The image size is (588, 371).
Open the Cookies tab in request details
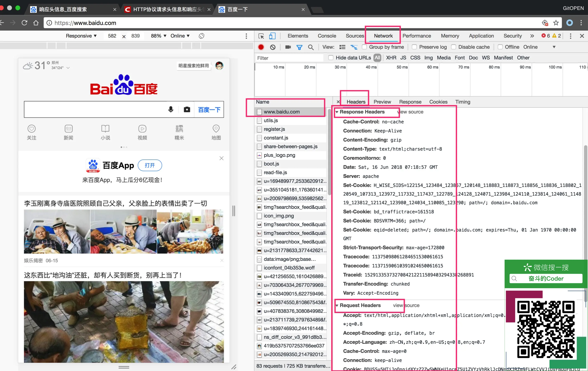(x=438, y=102)
